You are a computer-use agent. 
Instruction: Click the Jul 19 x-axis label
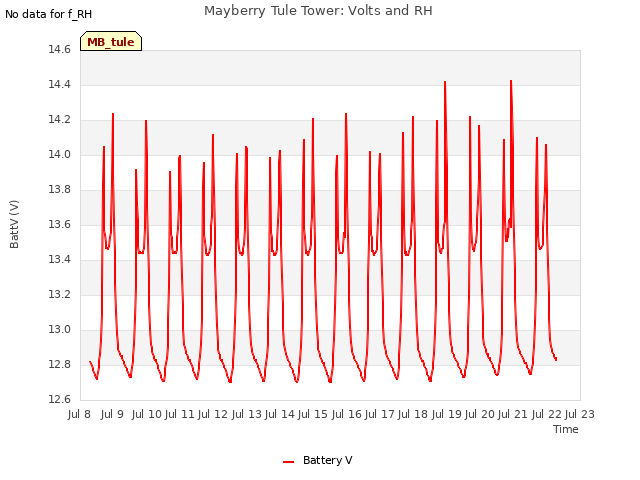[447, 414]
